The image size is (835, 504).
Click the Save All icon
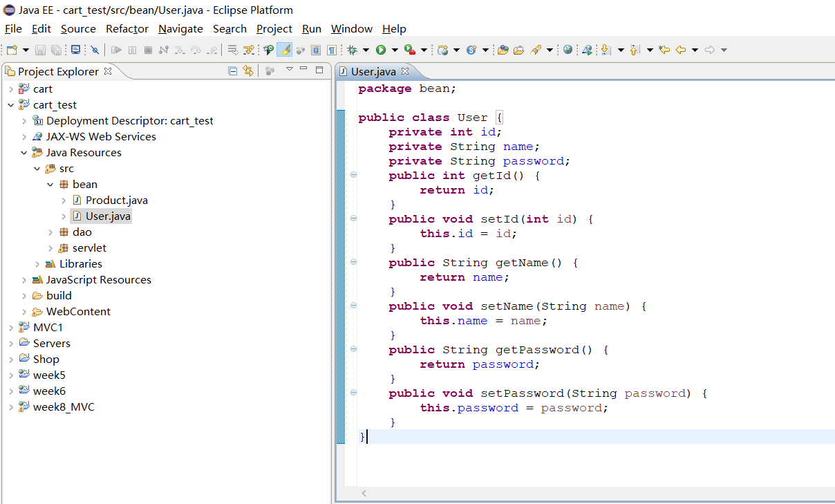tap(56, 50)
